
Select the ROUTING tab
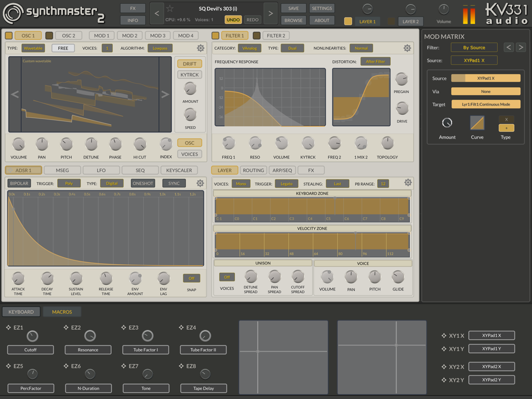coord(253,170)
